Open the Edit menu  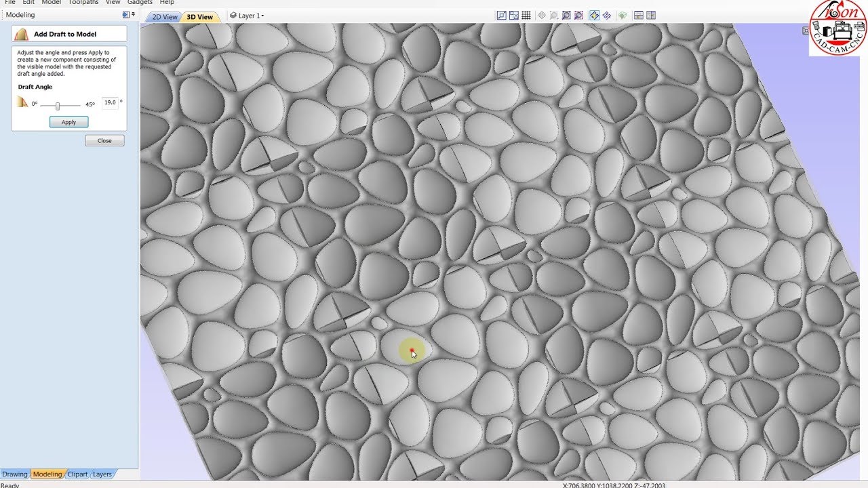(28, 3)
